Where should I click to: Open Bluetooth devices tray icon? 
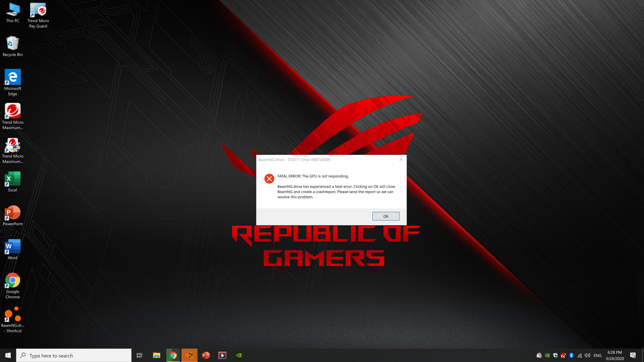pyautogui.click(x=572, y=355)
